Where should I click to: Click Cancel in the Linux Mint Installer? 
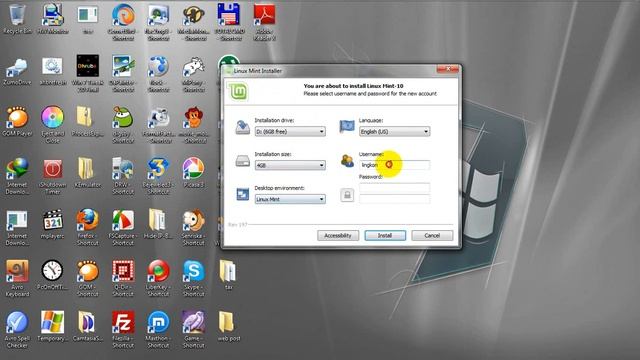point(432,236)
